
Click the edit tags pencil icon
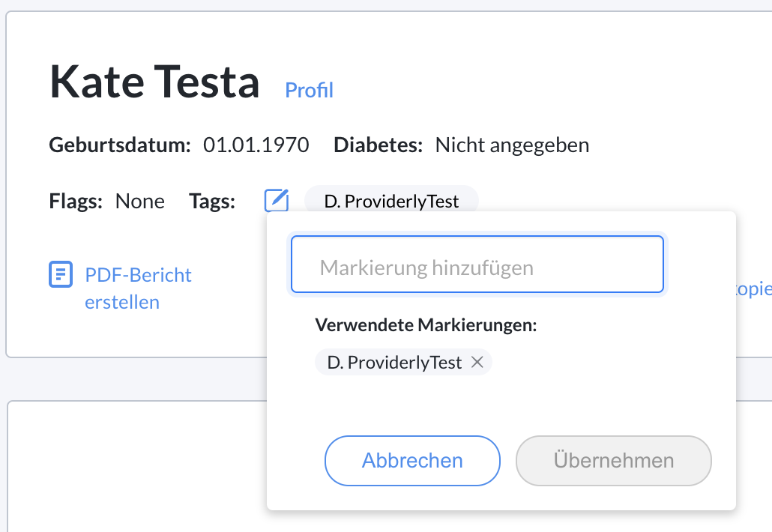[x=277, y=200]
